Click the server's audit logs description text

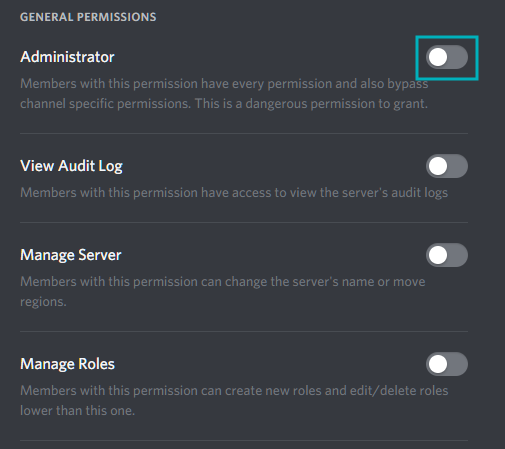tap(384, 193)
